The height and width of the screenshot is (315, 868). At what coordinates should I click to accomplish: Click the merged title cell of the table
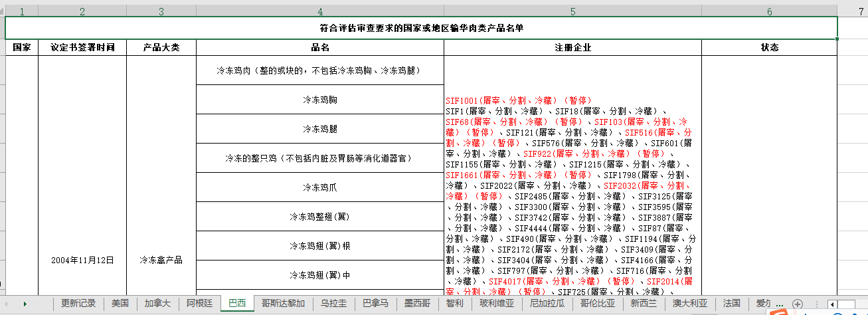pos(421,28)
